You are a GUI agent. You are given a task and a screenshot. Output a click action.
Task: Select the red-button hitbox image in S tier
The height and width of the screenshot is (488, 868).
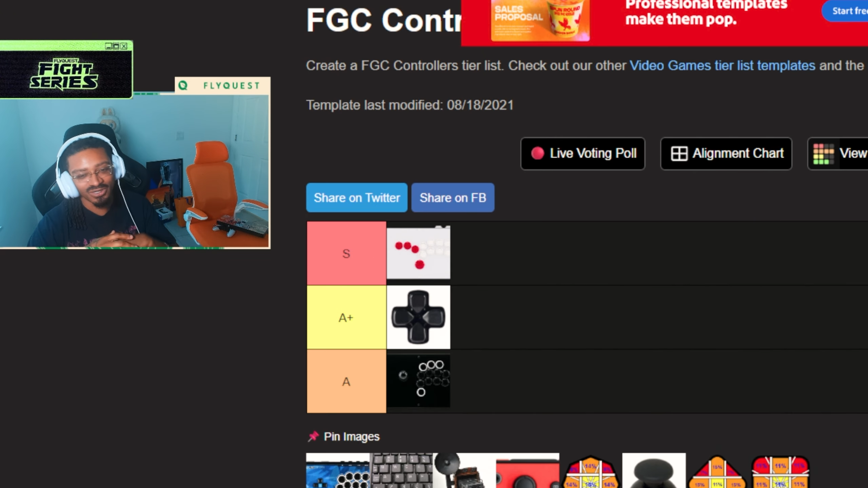coord(418,253)
